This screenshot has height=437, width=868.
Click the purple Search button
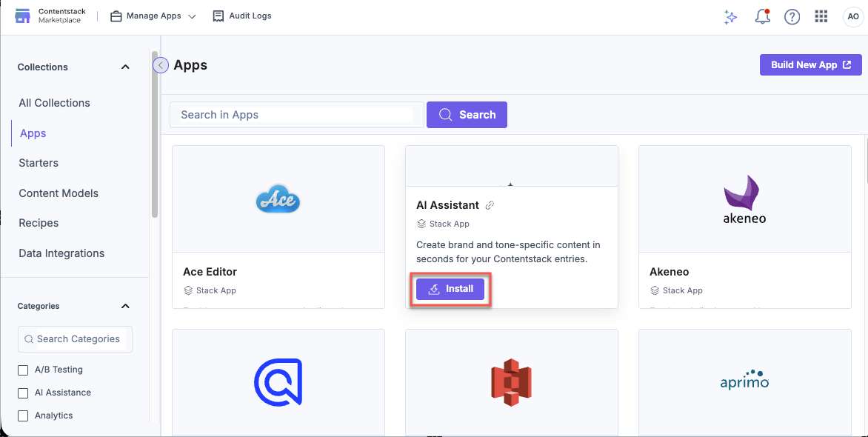[467, 115]
